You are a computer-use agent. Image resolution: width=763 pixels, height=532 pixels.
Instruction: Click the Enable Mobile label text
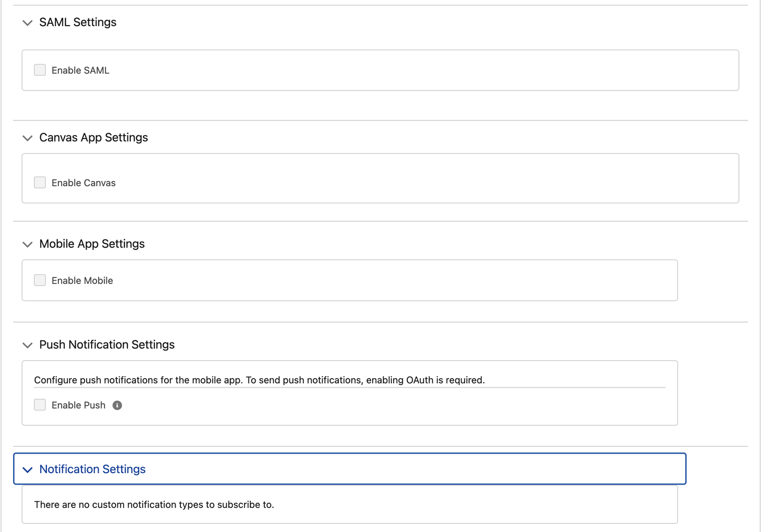point(82,281)
